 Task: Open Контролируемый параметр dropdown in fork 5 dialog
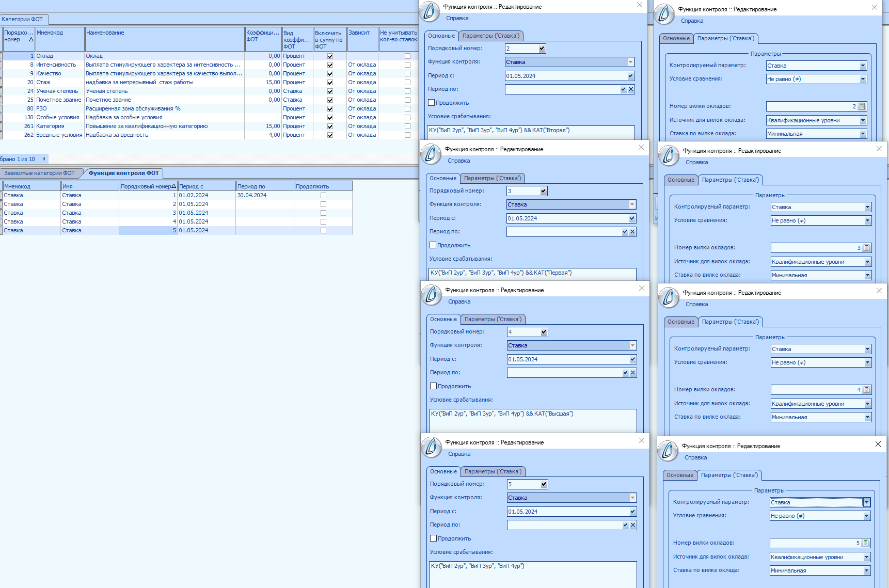click(867, 502)
